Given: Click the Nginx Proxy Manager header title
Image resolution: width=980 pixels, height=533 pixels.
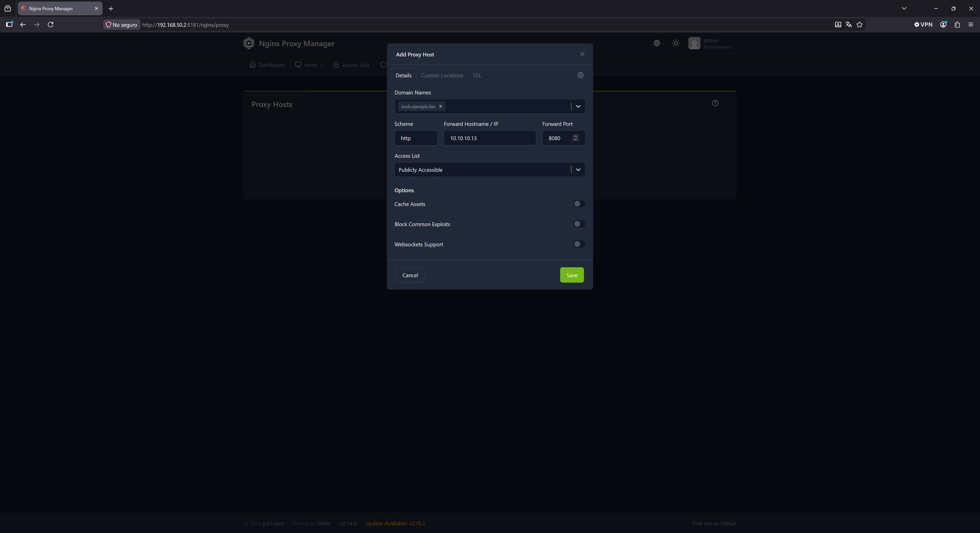Looking at the screenshot, I should tap(297, 44).
